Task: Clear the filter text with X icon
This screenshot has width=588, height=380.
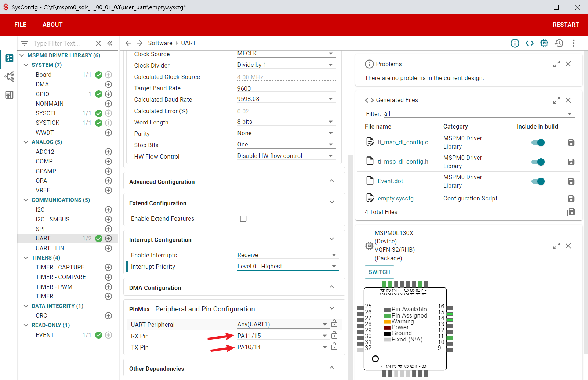Action: coord(98,43)
